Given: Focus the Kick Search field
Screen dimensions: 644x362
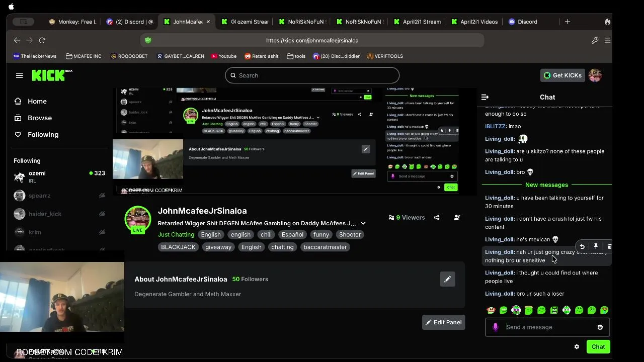Looking at the screenshot, I should click(312, 75).
